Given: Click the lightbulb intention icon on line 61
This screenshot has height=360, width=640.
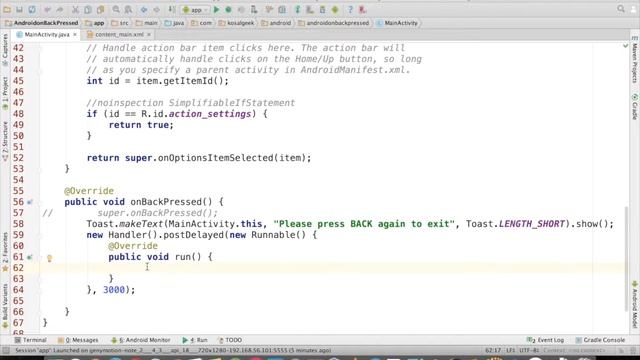Looking at the screenshot, I should tap(49, 258).
